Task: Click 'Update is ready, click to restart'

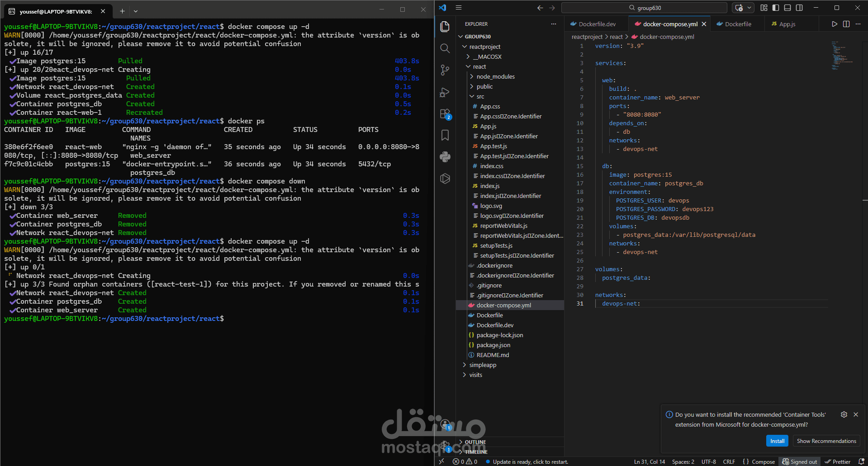Action: coord(527,461)
